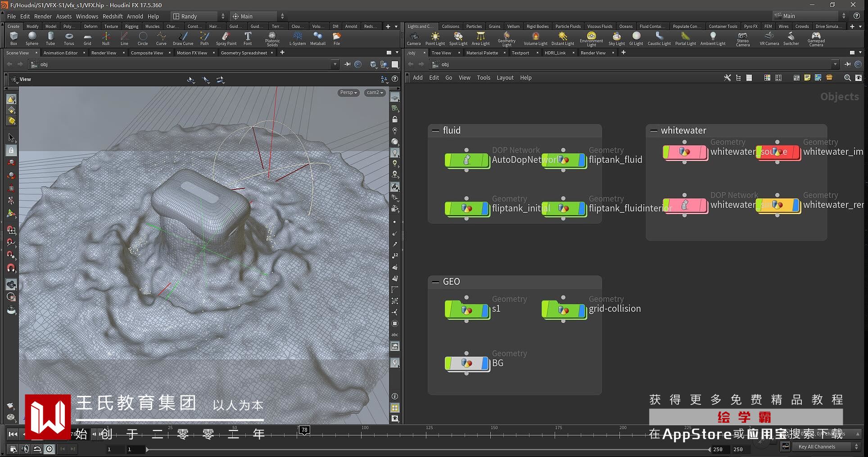Viewport: 868px width, 457px height.
Task: Toggle display flag on BG node
Action: pyautogui.click(x=485, y=363)
